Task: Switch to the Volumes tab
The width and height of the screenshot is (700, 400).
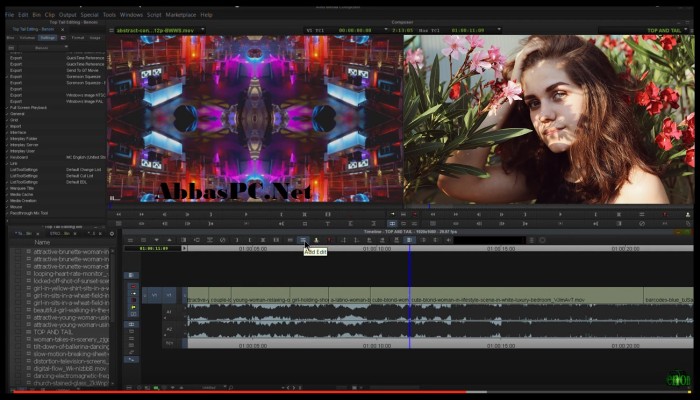Action: point(27,38)
